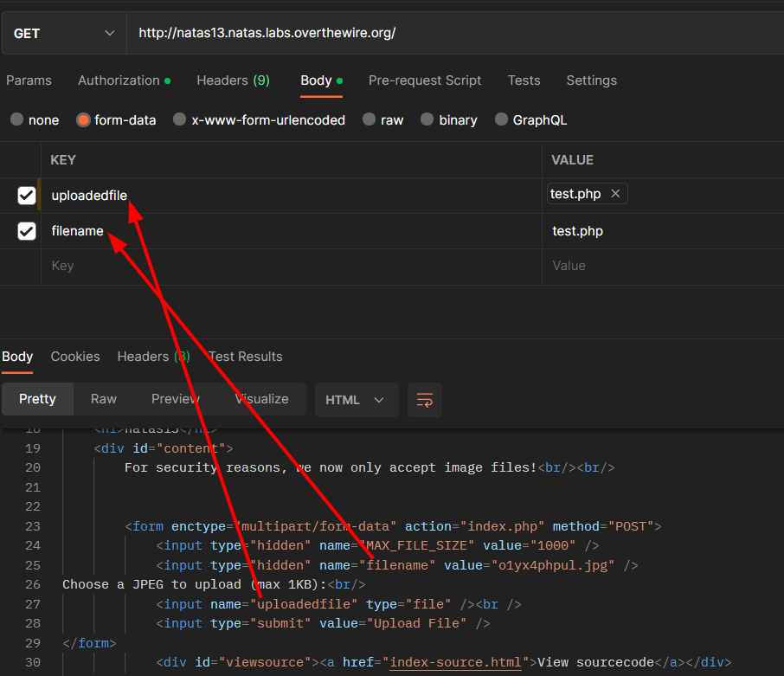Click the wrap lines icon in response toolbar

[x=424, y=400]
